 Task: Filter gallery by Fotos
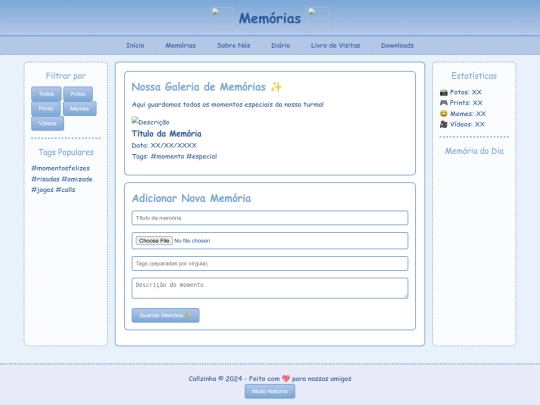[x=78, y=94]
